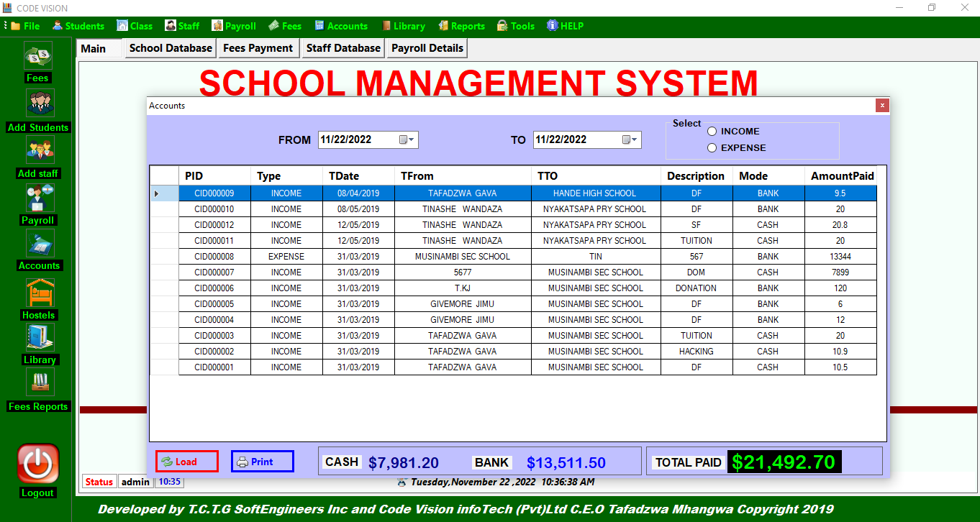Open the File menu
The image size is (980, 522).
[x=25, y=26]
